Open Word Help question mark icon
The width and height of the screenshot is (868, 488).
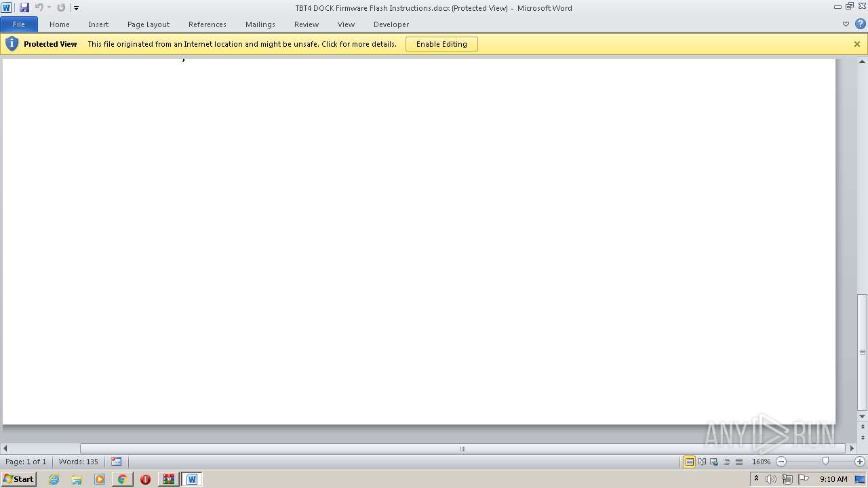860,24
